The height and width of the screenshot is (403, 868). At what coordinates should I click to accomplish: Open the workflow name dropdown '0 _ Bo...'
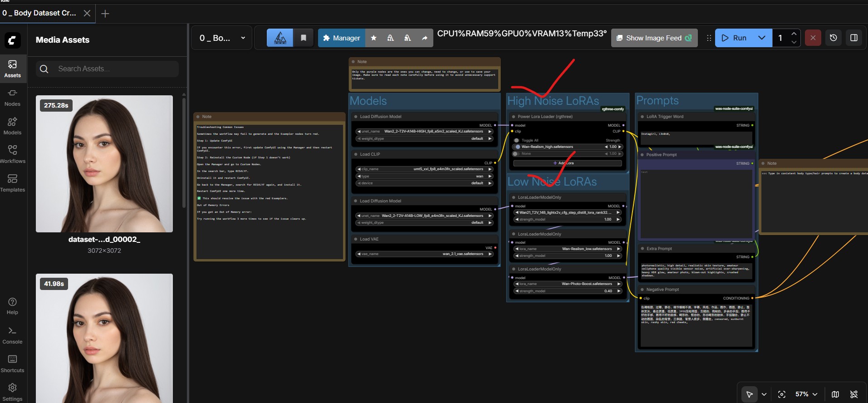[x=222, y=38]
